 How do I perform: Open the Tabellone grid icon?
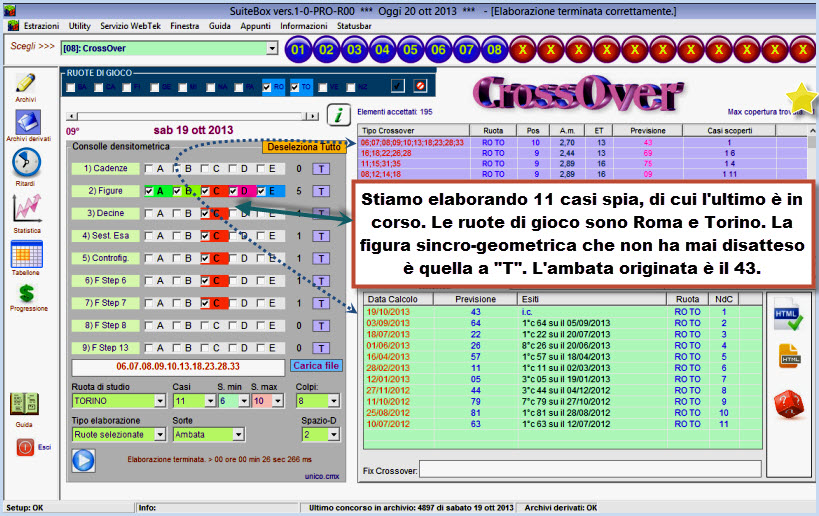(26, 253)
